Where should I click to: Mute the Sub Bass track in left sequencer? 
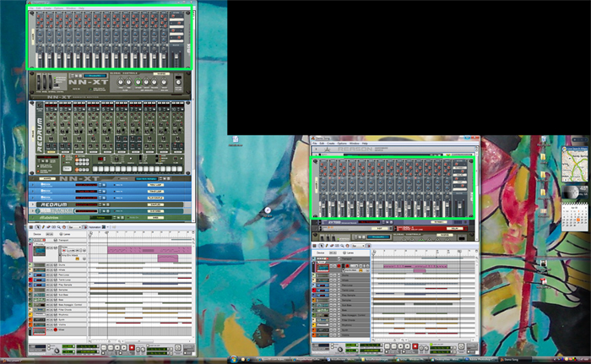coord(47,295)
